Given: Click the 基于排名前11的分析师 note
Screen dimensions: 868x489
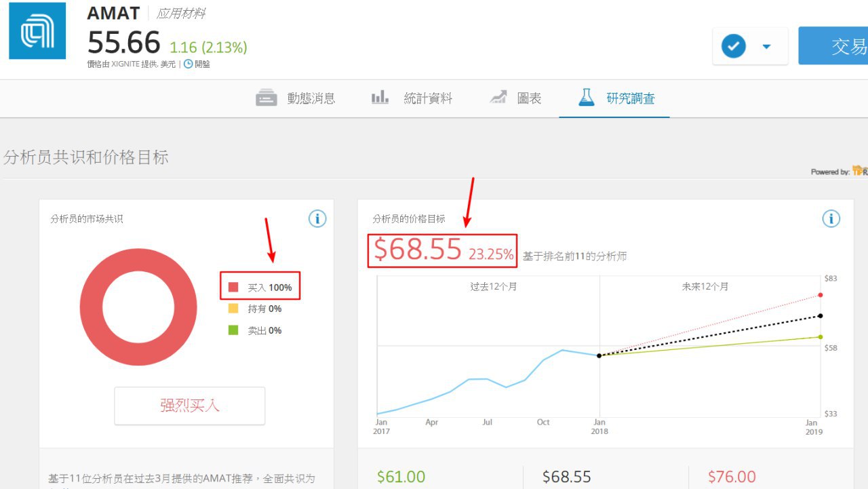Looking at the screenshot, I should (x=575, y=256).
